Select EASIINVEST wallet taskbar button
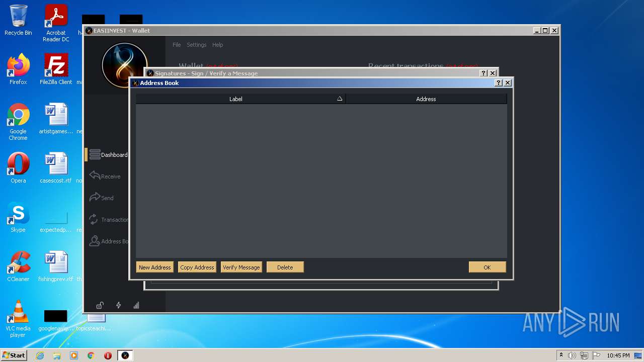644x362 pixels. (125, 355)
